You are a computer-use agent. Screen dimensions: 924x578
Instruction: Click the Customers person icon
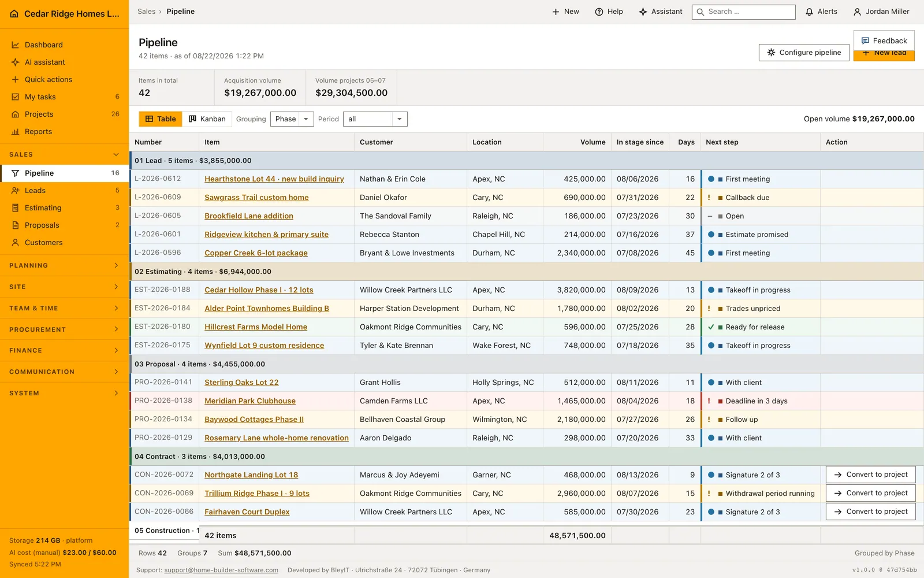[16, 243]
